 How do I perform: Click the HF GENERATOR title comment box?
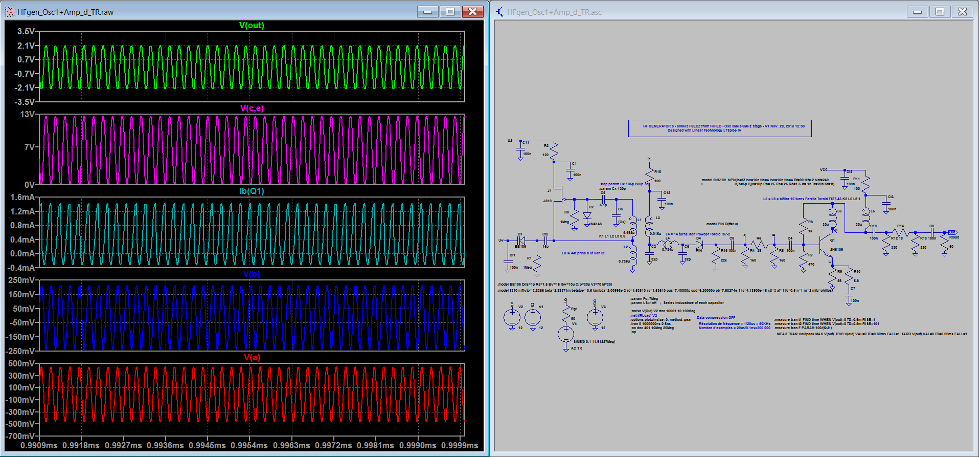pyautogui.click(x=719, y=128)
